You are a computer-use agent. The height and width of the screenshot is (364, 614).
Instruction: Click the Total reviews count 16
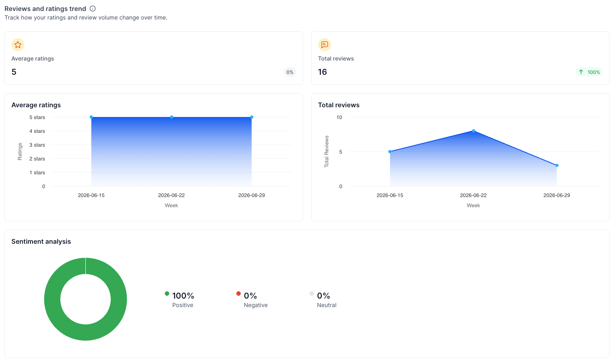pos(322,72)
